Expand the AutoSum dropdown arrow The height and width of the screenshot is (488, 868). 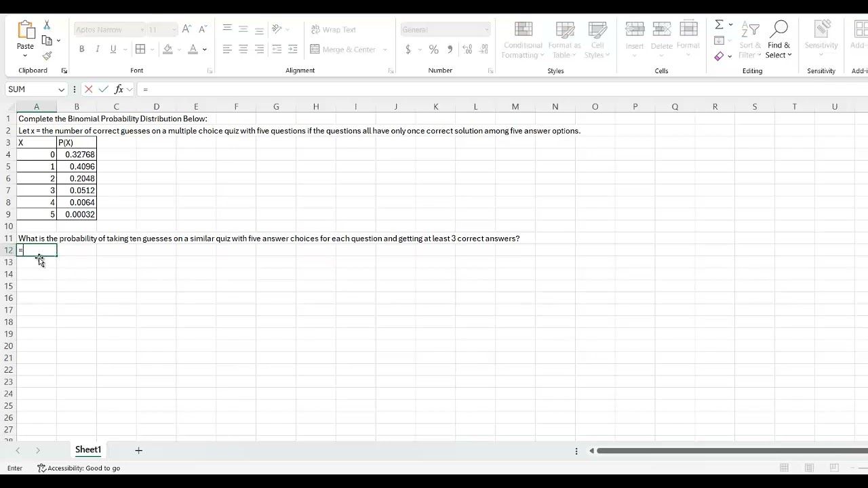730,24
